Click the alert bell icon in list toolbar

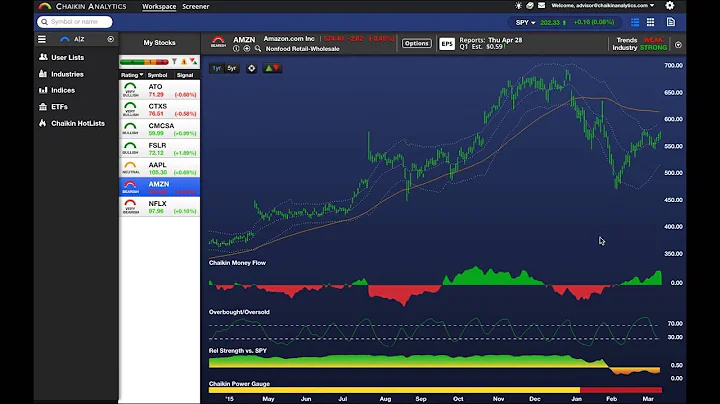click(184, 62)
